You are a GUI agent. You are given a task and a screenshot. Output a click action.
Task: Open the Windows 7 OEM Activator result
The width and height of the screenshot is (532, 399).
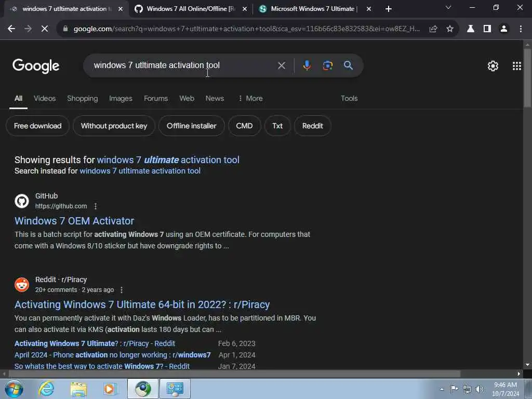74,221
